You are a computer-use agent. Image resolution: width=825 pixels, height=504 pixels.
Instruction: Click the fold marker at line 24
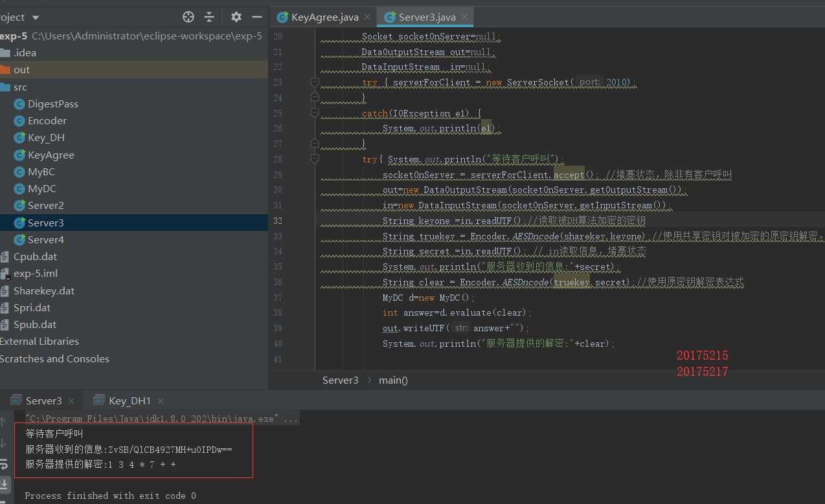(315, 98)
